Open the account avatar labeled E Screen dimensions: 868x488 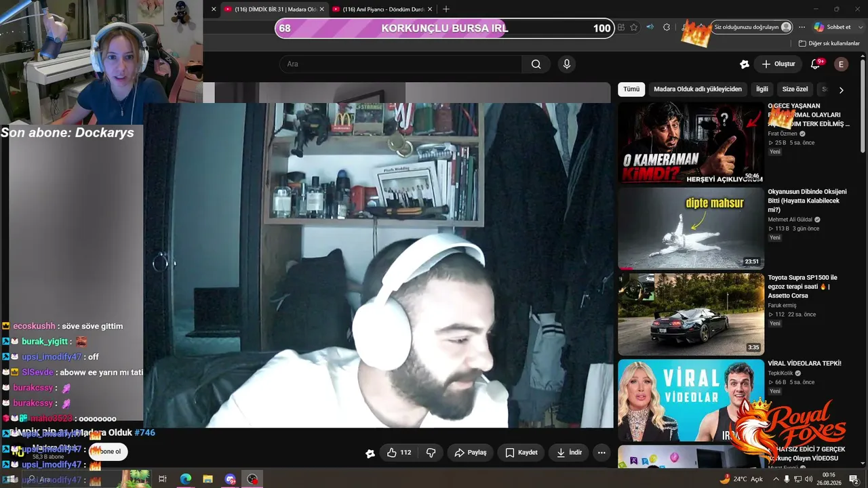(x=841, y=64)
